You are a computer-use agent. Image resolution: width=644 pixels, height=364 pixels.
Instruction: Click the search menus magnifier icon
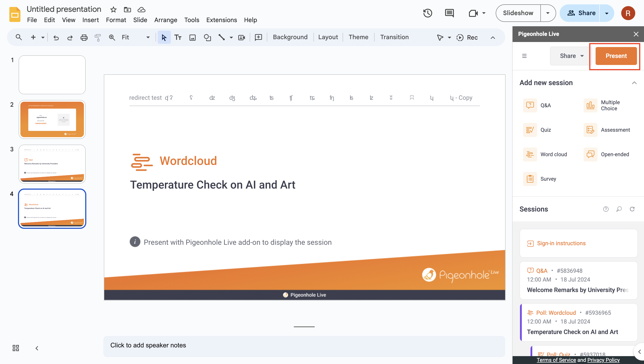tap(19, 37)
